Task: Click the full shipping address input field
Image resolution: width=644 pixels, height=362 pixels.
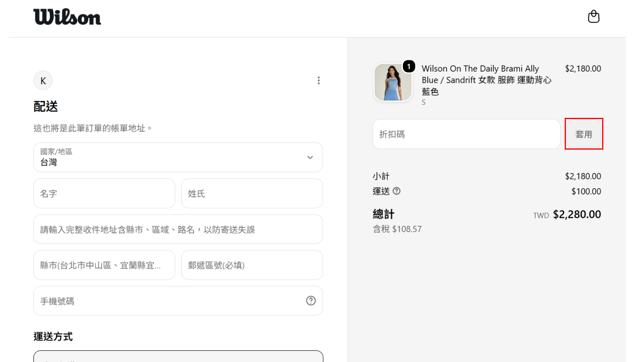Action: click(x=178, y=229)
